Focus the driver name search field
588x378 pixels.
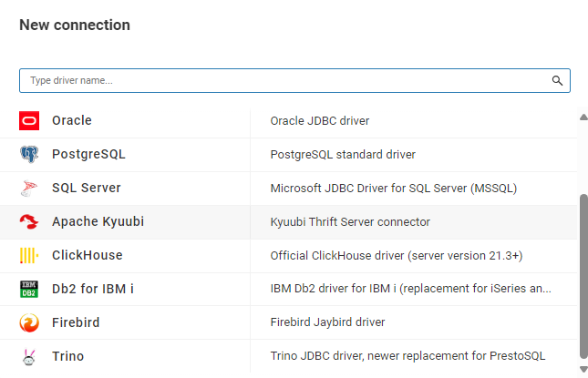tap(283, 81)
